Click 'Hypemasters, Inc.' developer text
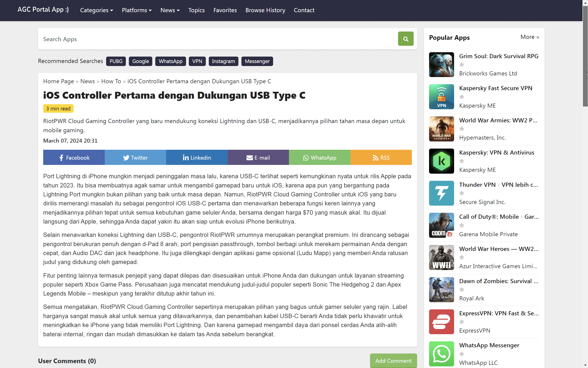Viewport: 588px width, 368px height. pos(482,138)
